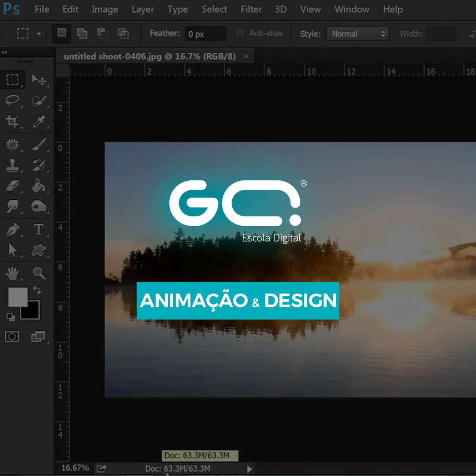Select the Custom Shape tool
476x476 pixels.
39,250
